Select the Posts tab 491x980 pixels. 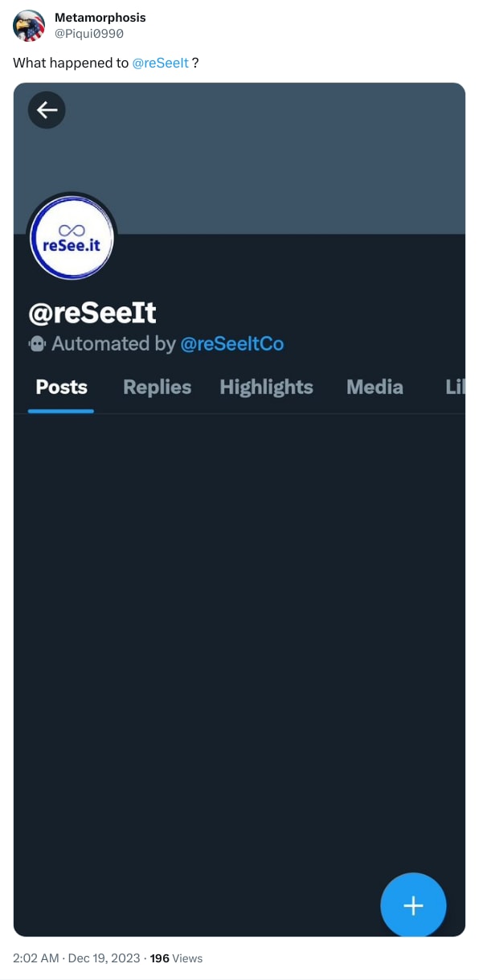point(61,387)
